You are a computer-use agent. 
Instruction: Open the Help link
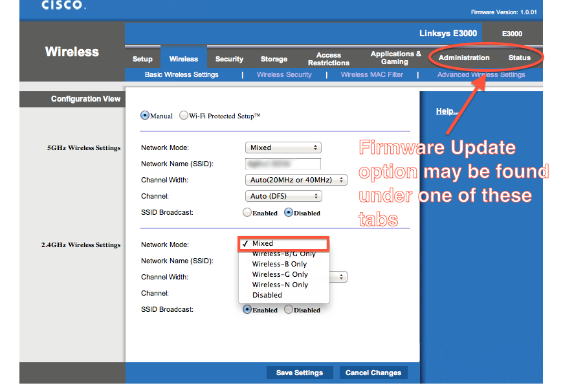447,111
